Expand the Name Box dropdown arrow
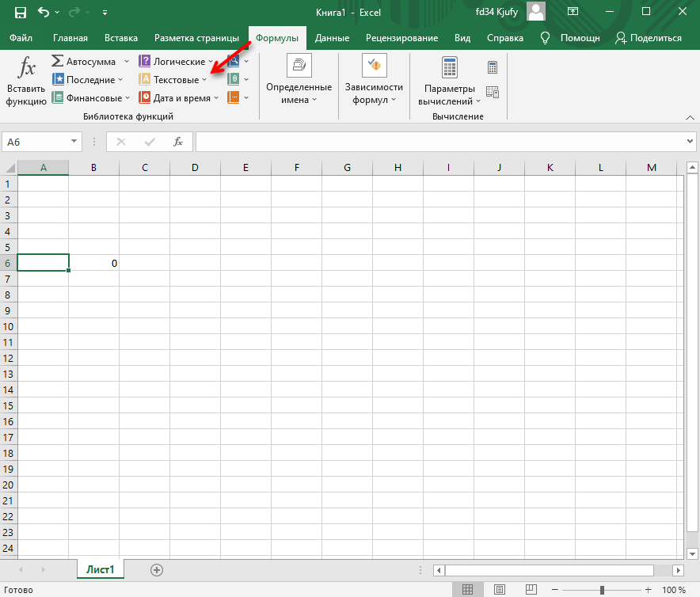The height and width of the screenshot is (597, 700). click(x=74, y=142)
